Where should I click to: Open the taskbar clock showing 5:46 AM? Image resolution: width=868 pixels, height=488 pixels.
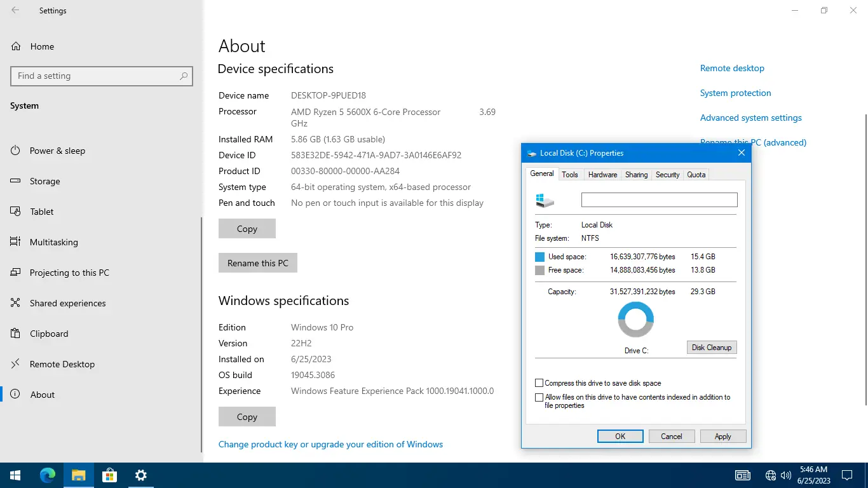pyautogui.click(x=813, y=475)
